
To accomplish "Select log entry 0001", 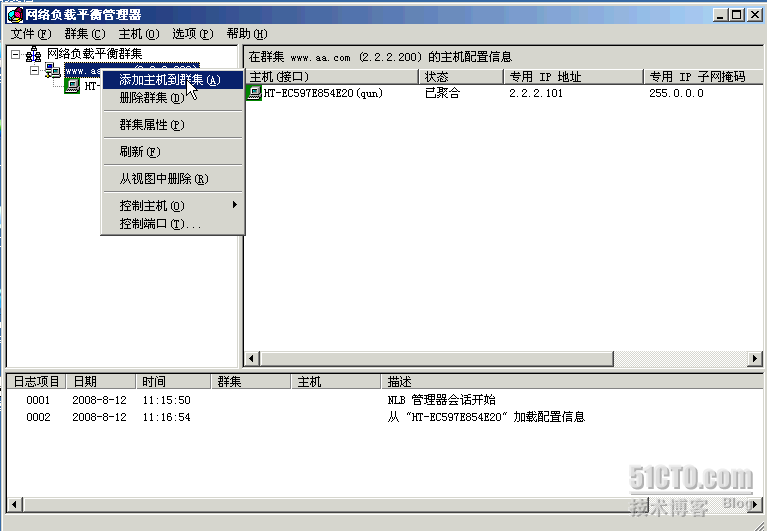I will pyautogui.click(x=384, y=400).
